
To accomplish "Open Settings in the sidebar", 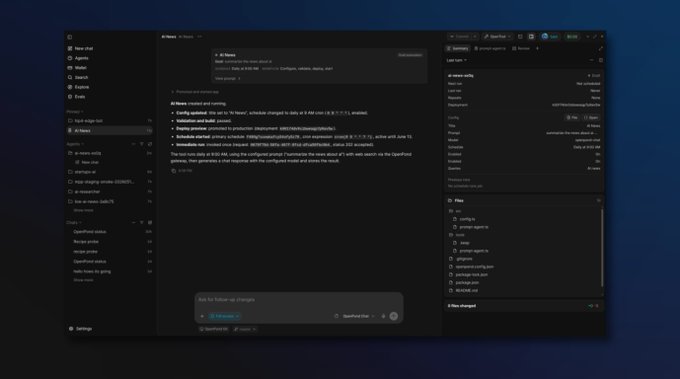I will pos(80,329).
